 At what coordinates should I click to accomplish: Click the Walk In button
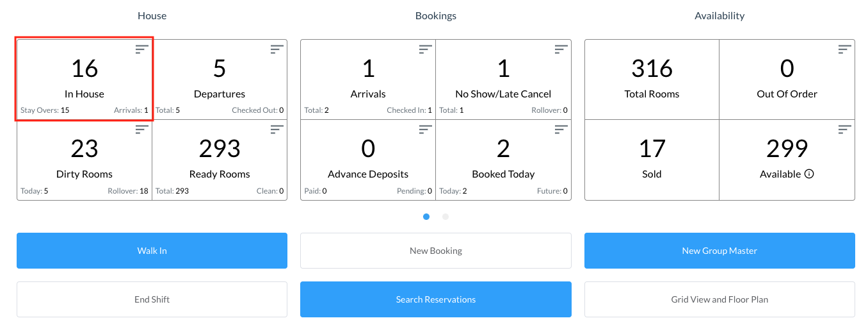(x=152, y=251)
